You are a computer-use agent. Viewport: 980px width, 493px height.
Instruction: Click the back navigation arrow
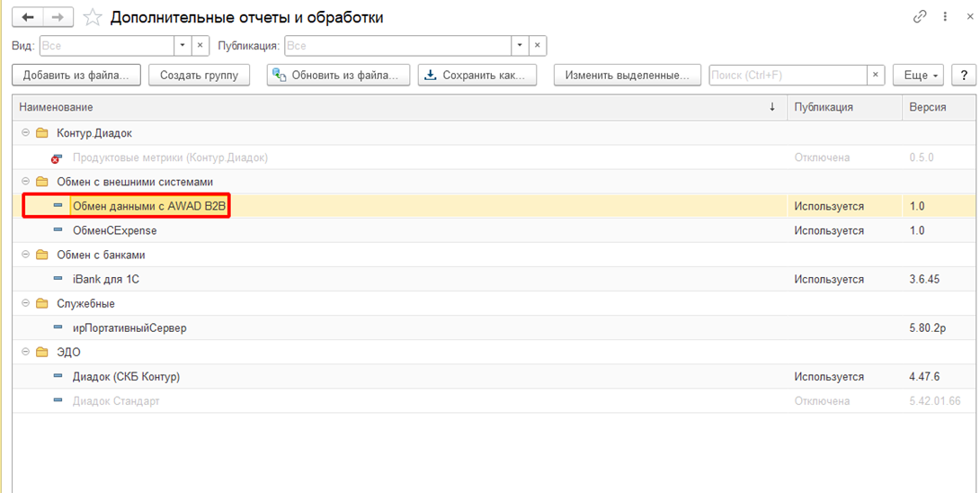coord(27,17)
